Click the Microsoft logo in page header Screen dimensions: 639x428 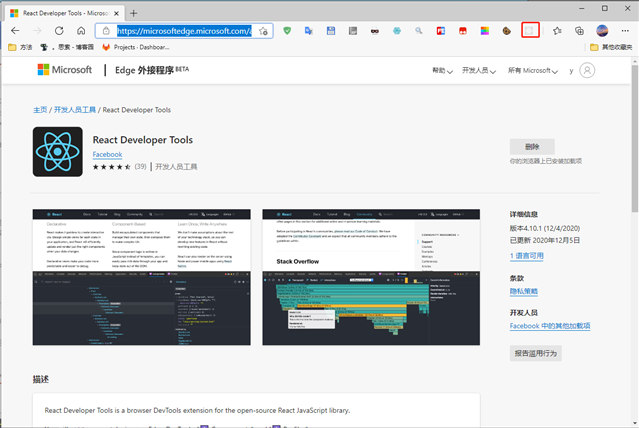point(65,70)
